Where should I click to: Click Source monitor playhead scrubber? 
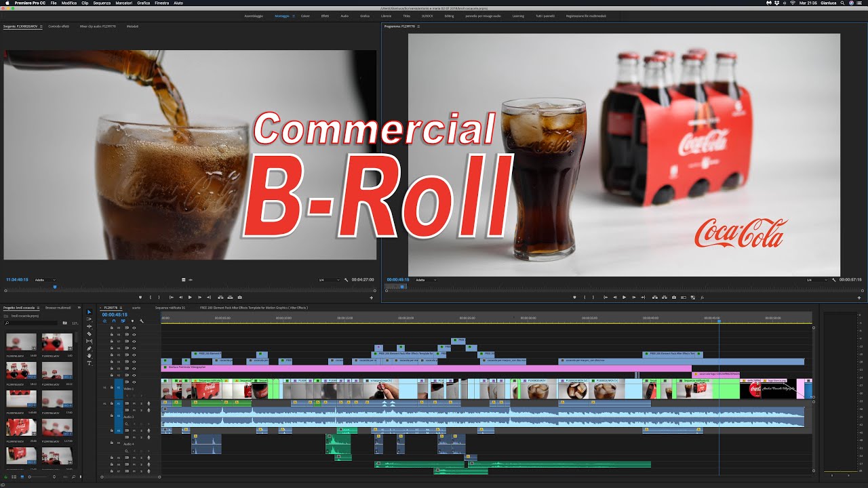(x=55, y=287)
